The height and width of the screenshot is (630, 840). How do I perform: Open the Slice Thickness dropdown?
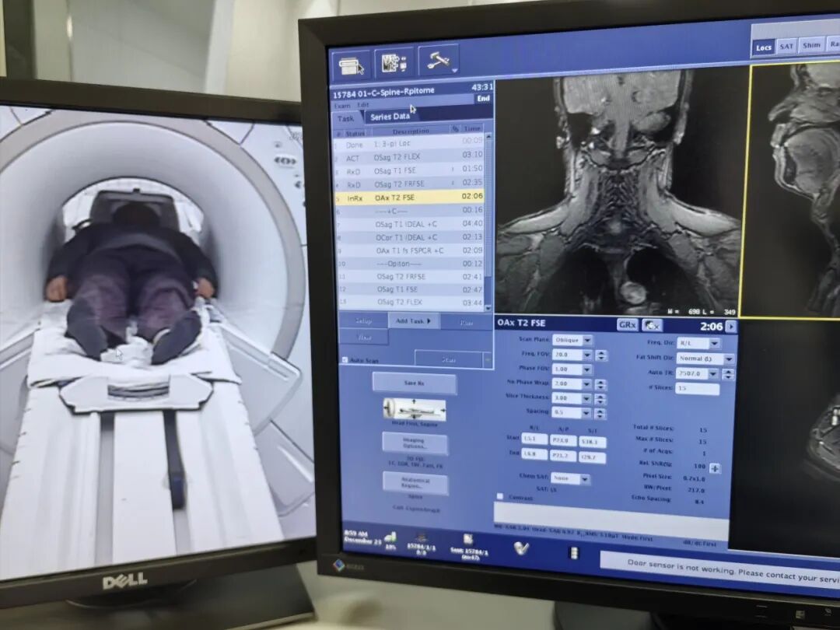pos(586,398)
